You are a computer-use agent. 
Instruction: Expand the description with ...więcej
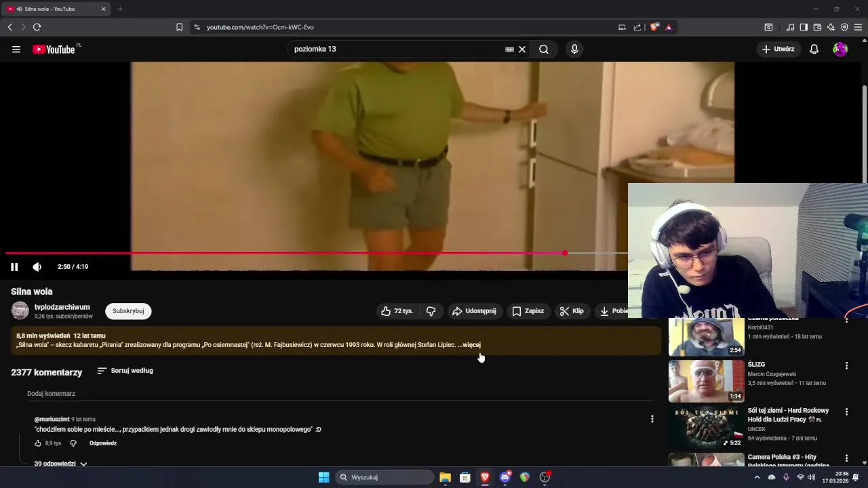pos(469,345)
